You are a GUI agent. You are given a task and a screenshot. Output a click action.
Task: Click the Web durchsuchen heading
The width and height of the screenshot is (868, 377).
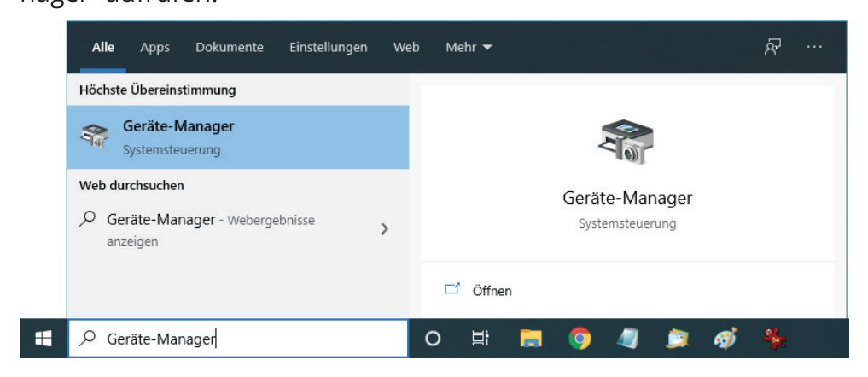pos(131,185)
